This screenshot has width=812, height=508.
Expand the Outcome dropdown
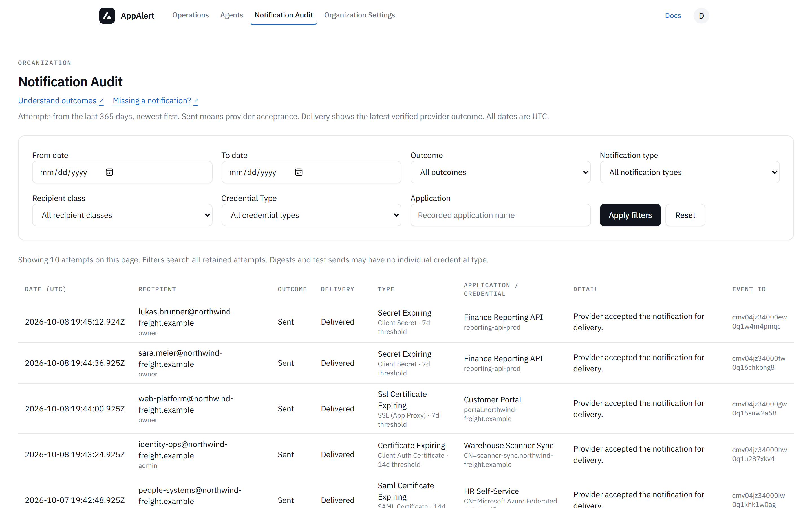point(500,172)
